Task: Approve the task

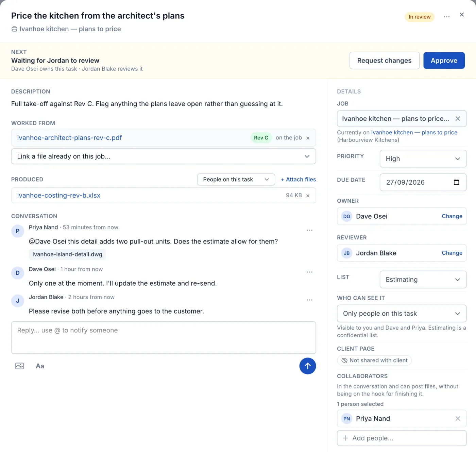Action: click(x=444, y=61)
